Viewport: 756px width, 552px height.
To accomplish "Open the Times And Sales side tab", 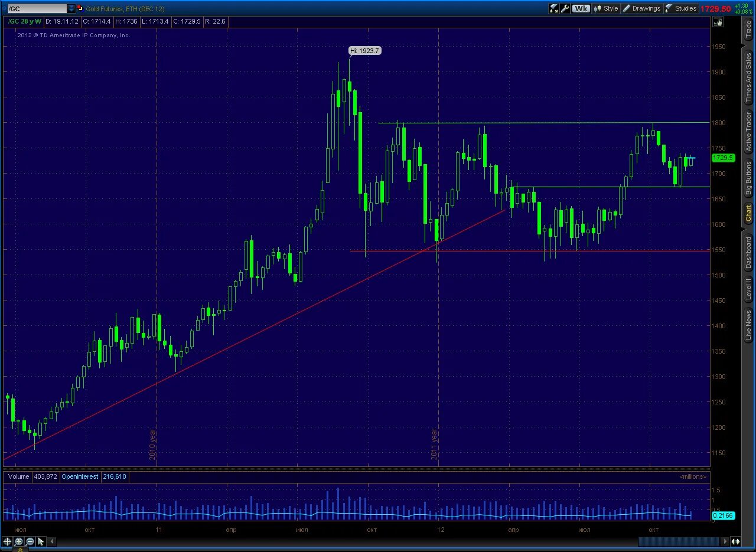I will click(748, 77).
